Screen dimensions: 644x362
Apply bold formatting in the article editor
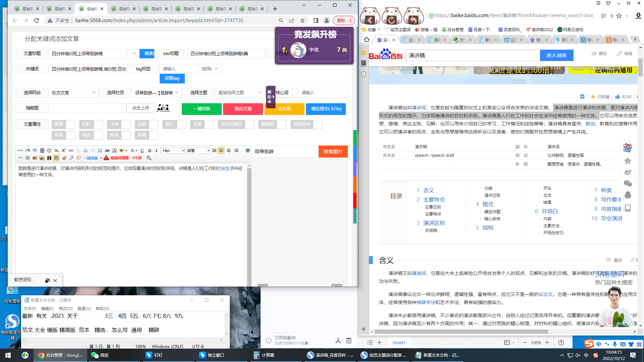pyautogui.click(x=149, y=151)
